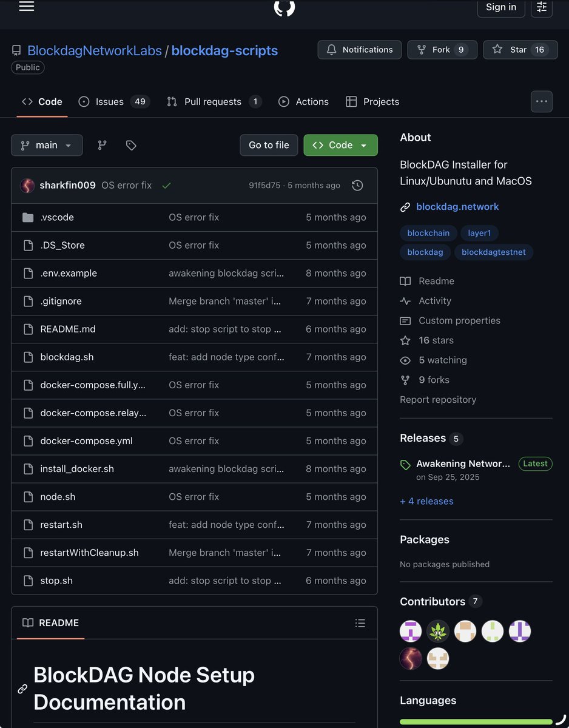Switch to the Issues tab
The height and width of the screenshot is (728, 569).
click(x=114, y=102)
